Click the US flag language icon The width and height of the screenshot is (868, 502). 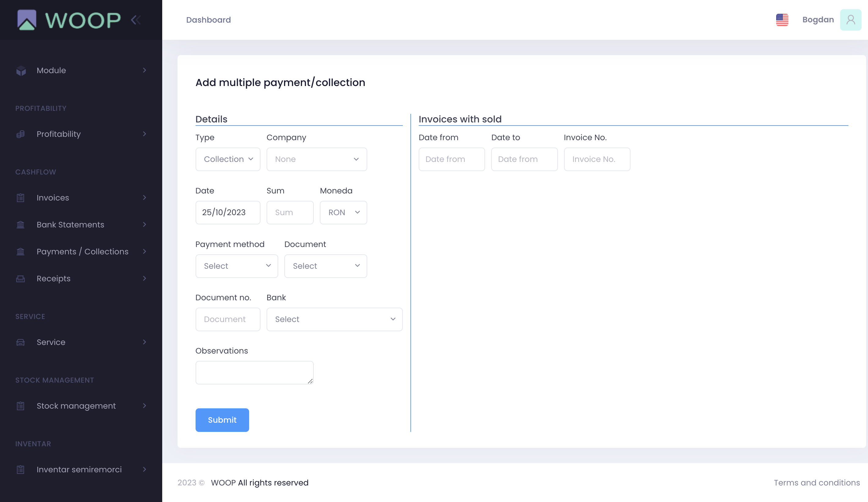click(x=782, y=20)
